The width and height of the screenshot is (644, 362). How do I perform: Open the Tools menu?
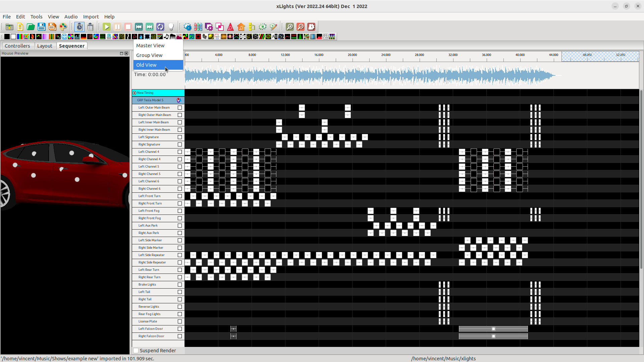pos(36,16)
